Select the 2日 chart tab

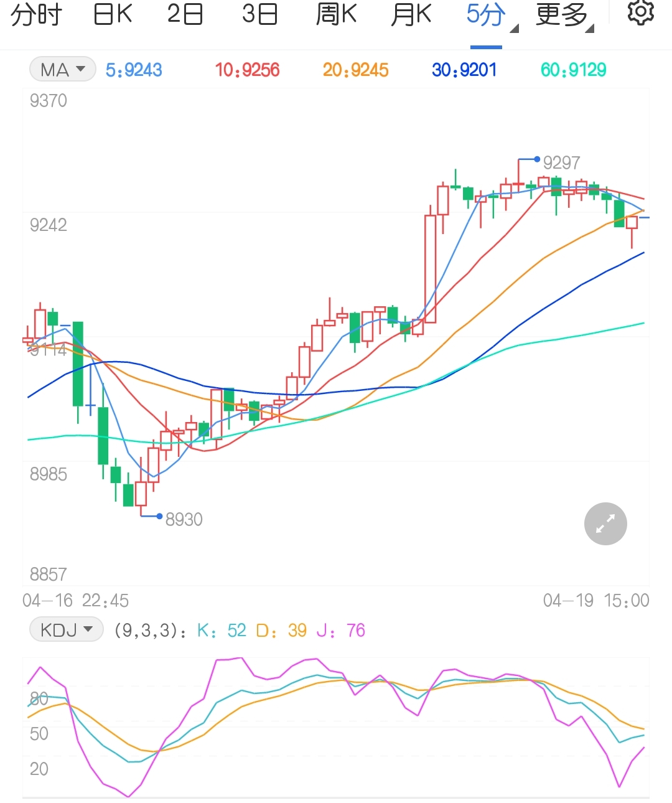pyautogui.click(x=185, y=14)
